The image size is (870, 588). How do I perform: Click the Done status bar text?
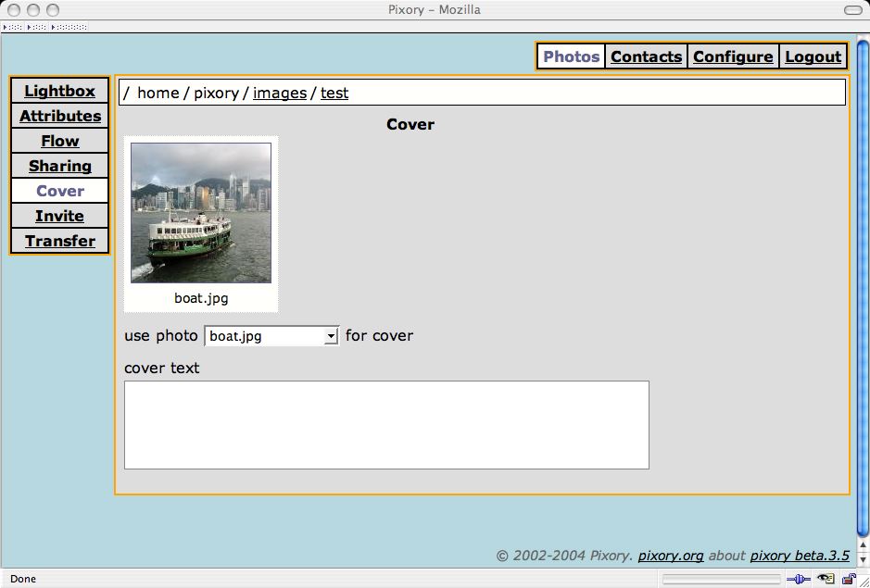23,579
